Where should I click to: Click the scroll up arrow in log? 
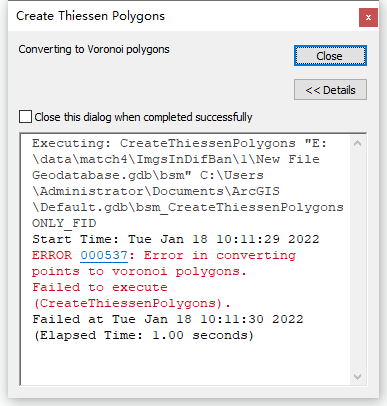pyautogui.click(x=358, y=143)
